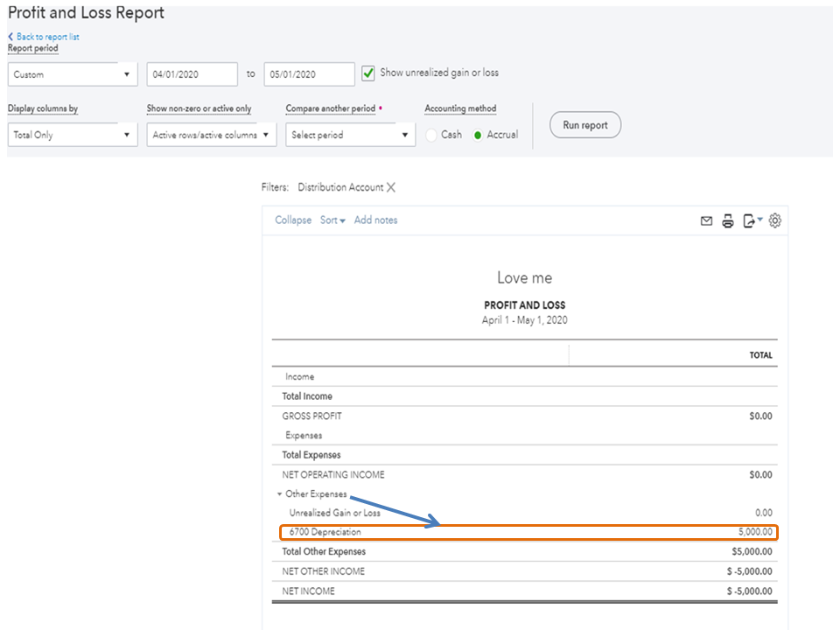Click the Add notes link
This screenshot has width=840, height=630.
click(x=375, y=220)
